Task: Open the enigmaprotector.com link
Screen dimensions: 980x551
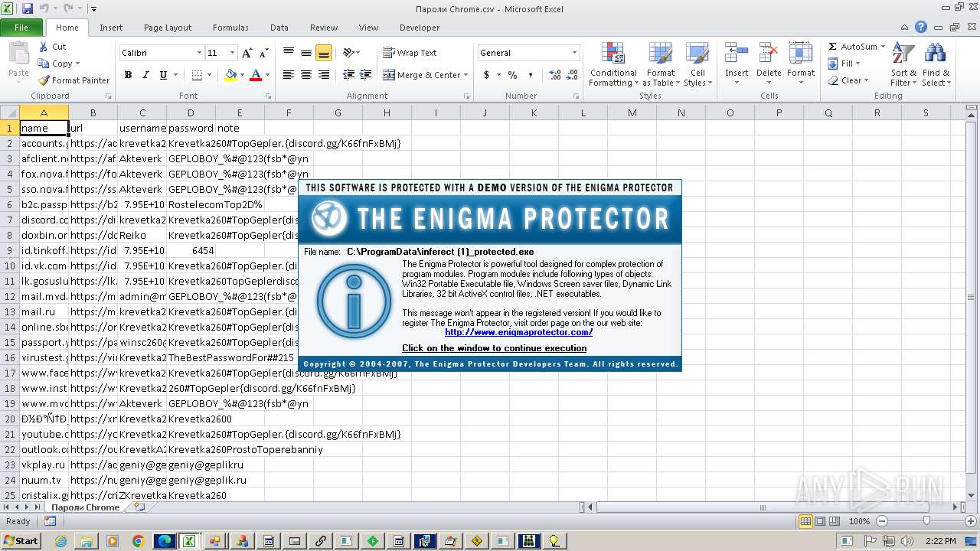Action: [518, 332]
